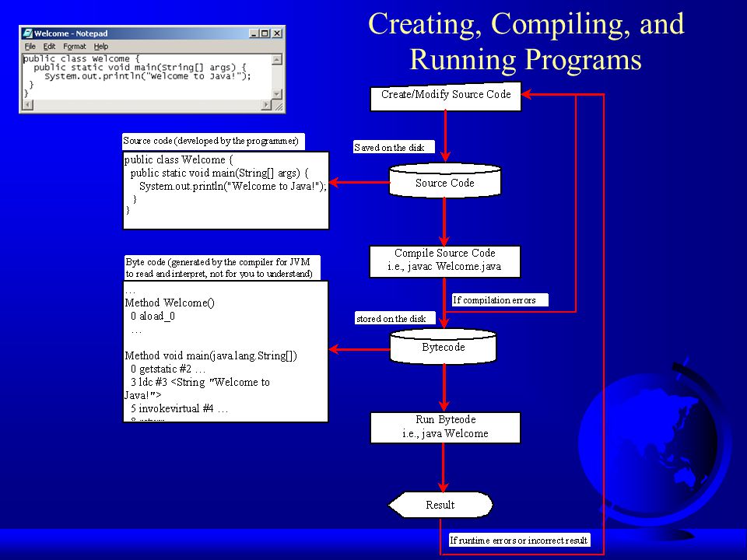Screen dimensions: 747x560
Task: Open the Help menu in Notepad
Action: [100, 46]
